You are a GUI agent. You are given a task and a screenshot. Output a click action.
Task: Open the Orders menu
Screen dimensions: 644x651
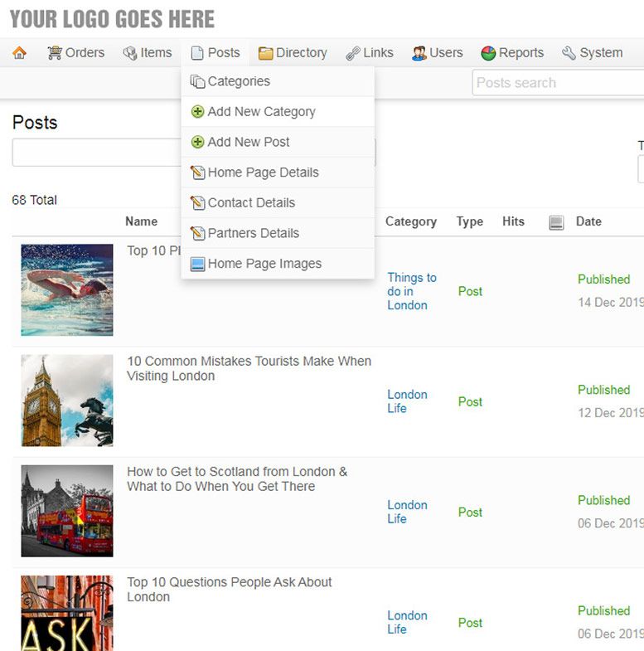point(76,53)
